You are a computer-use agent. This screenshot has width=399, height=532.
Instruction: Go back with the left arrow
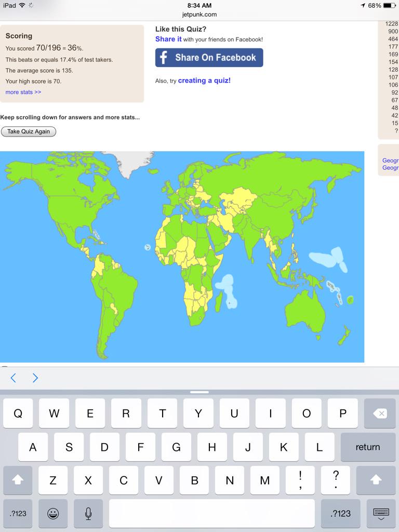[x=13, y=378]
